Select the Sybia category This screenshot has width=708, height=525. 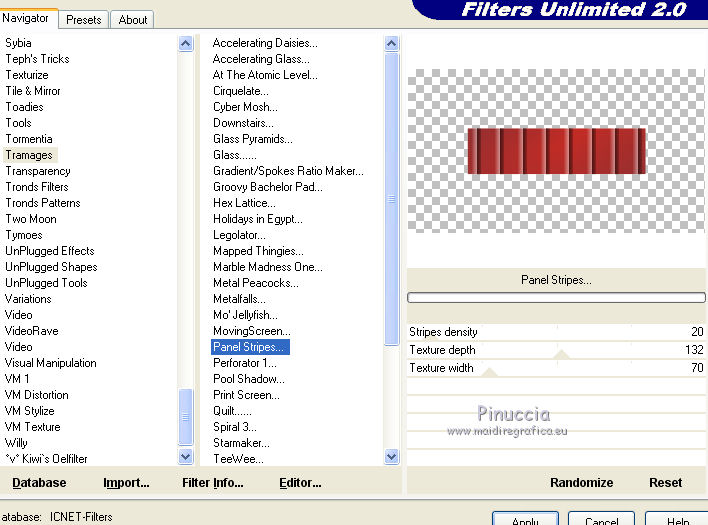19,43
